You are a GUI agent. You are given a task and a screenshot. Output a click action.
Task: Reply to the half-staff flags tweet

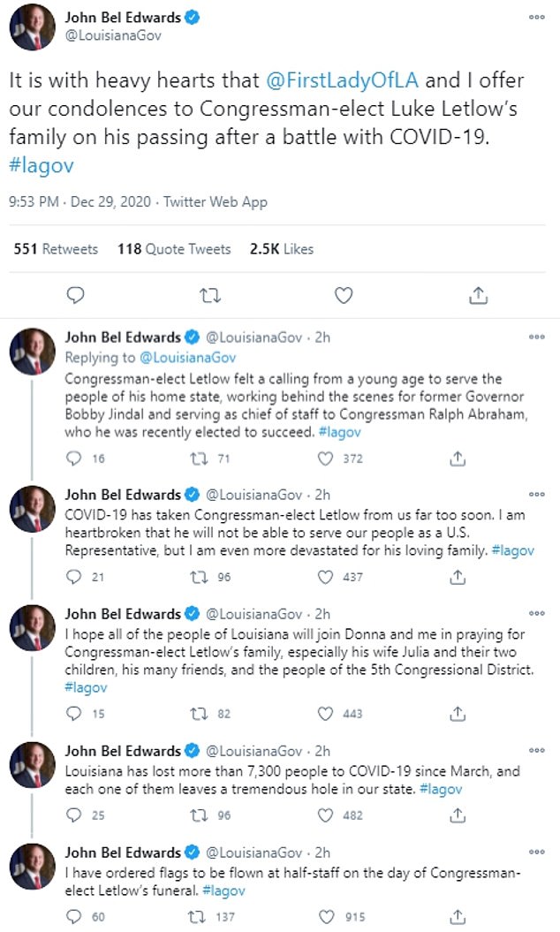click(x=75, y=917)
